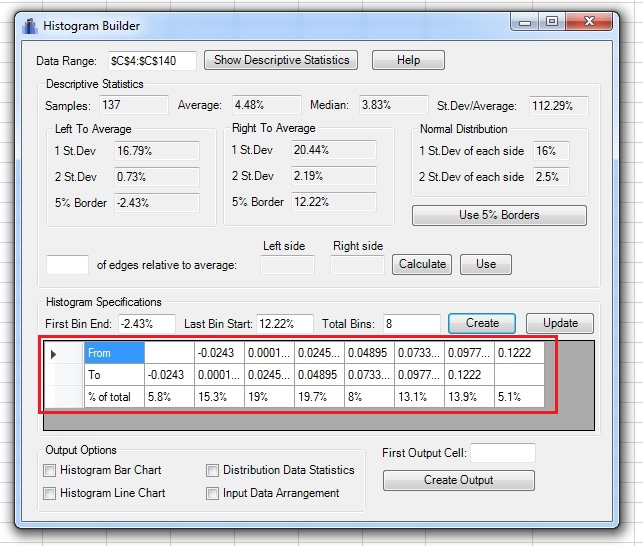This screenshot has width=643, height=546.
Task: Click the 13.9% cell in the grid
Action: [470, 397]
